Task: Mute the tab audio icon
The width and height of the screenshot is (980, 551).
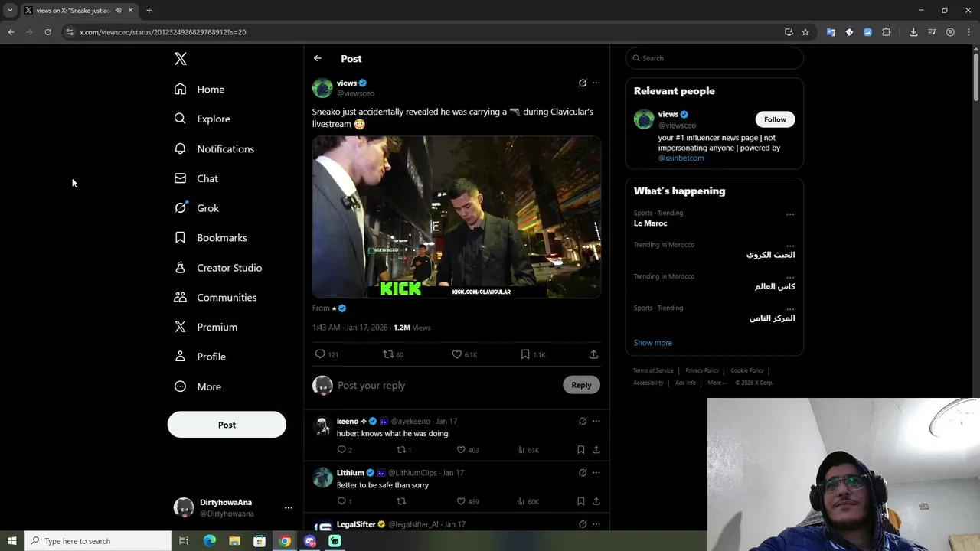Action: (x=118, y=10)
